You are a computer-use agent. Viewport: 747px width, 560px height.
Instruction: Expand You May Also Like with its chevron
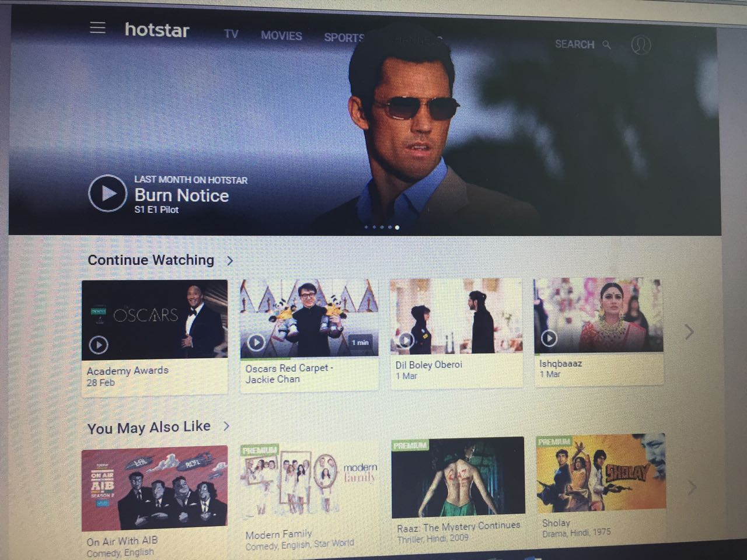[227, 426]
